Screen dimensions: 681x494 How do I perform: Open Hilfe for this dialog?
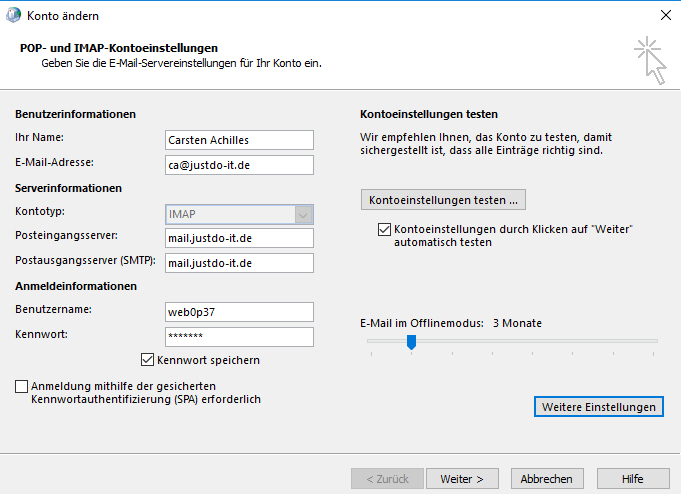coord(633,478)
